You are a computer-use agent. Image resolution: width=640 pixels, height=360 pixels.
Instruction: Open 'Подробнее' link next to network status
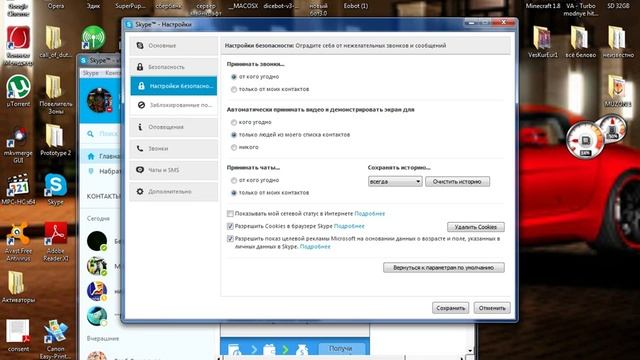370,213
